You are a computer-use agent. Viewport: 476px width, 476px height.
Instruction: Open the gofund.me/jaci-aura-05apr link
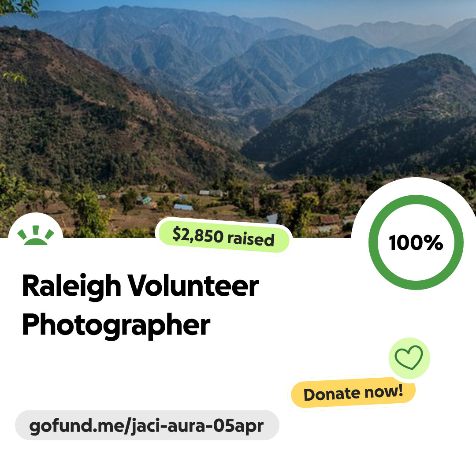coord(147,425)
